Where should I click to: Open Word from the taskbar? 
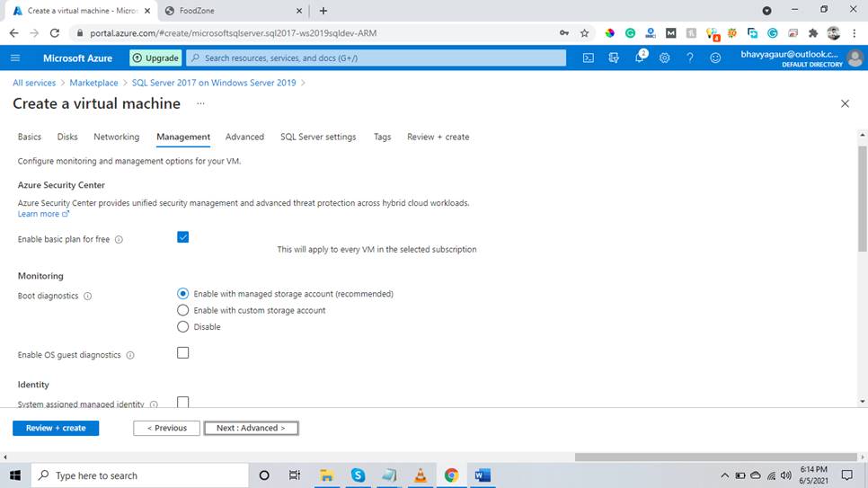click(483, 475)
